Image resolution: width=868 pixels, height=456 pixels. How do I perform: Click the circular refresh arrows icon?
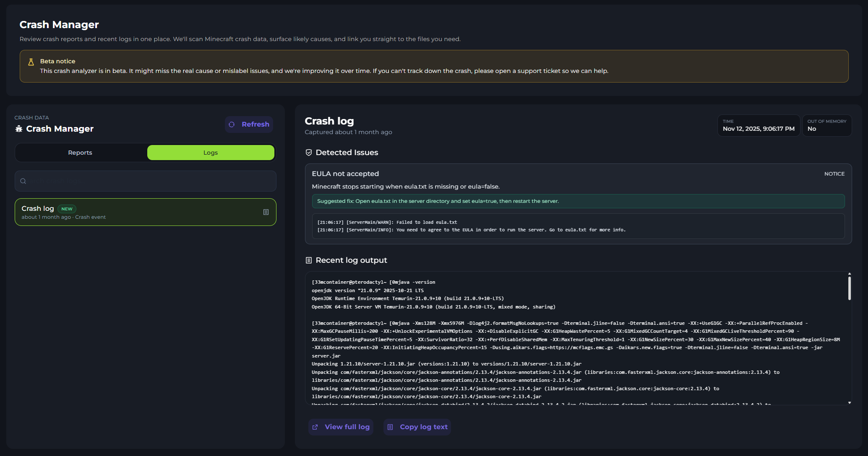click(232, 124)
